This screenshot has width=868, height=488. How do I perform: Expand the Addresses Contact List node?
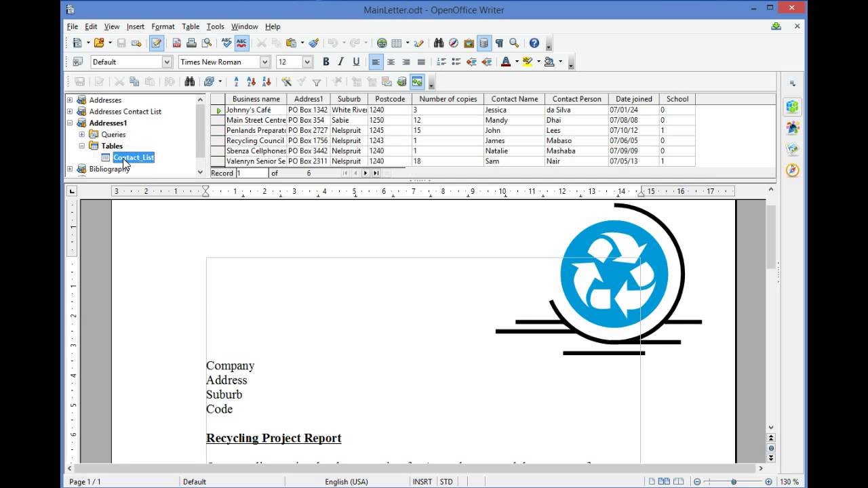pyautogui.click(x=70, y=111)
